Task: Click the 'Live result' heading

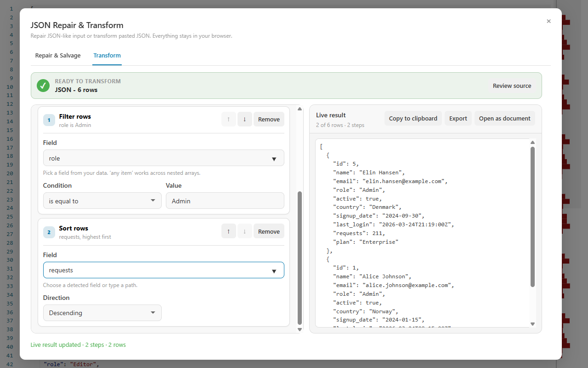Action: pos(331,115)
